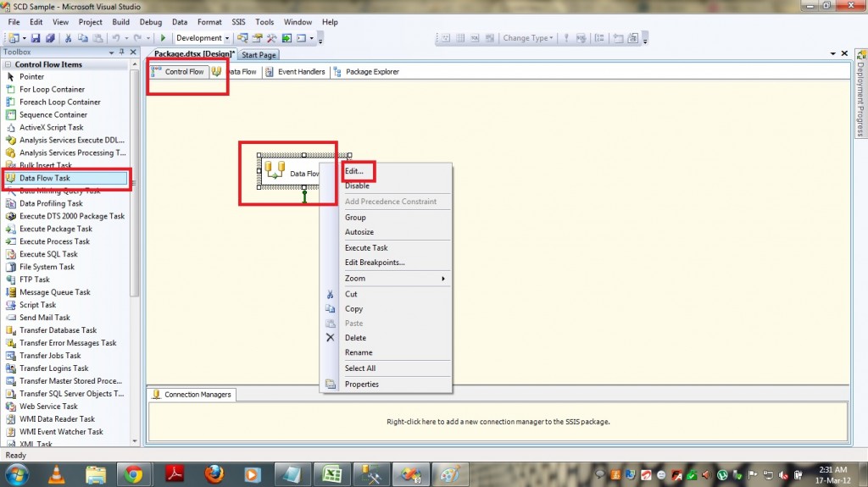Open Google Chrome from the taskbar
Image resolution: width=868 pixels, height=487 pixels.
(x=132, y=473)
